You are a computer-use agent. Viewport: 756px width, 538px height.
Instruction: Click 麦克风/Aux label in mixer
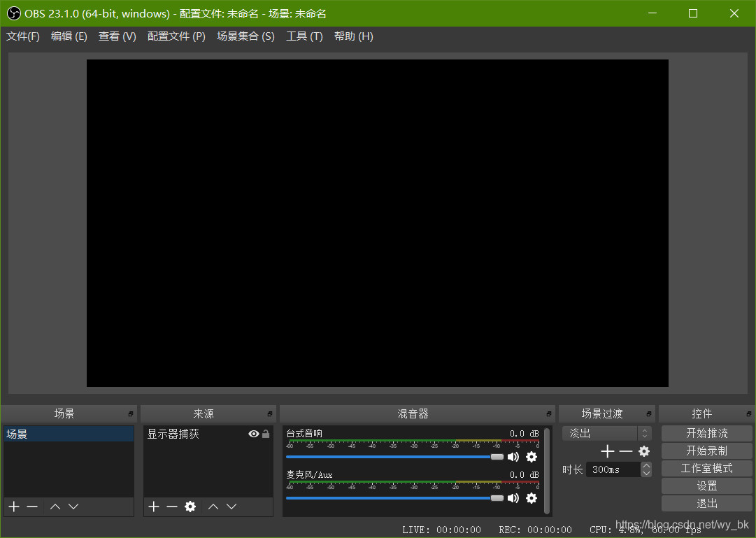point(309,475)
